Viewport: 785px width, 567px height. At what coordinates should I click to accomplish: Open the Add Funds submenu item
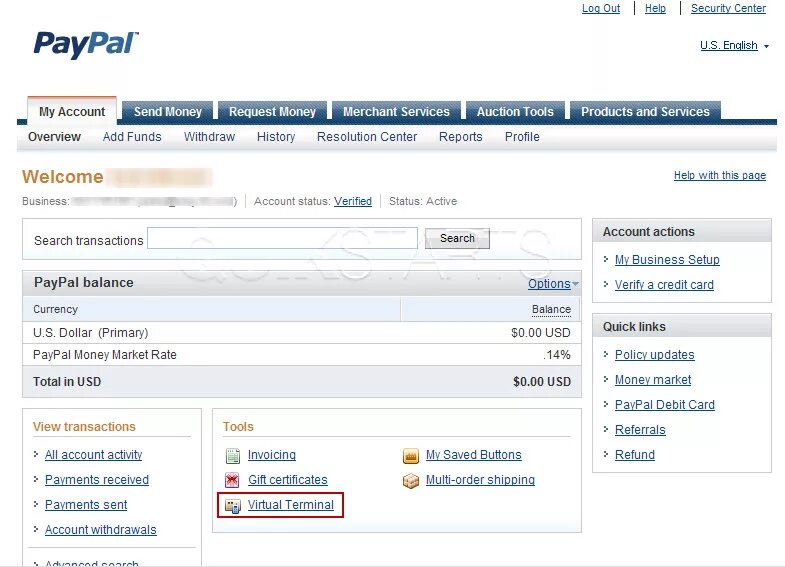(x=132, y=137)
